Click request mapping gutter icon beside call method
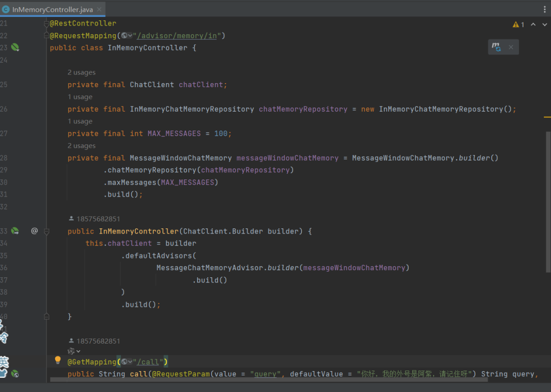The image size is (551, 392). pos(15,374)
